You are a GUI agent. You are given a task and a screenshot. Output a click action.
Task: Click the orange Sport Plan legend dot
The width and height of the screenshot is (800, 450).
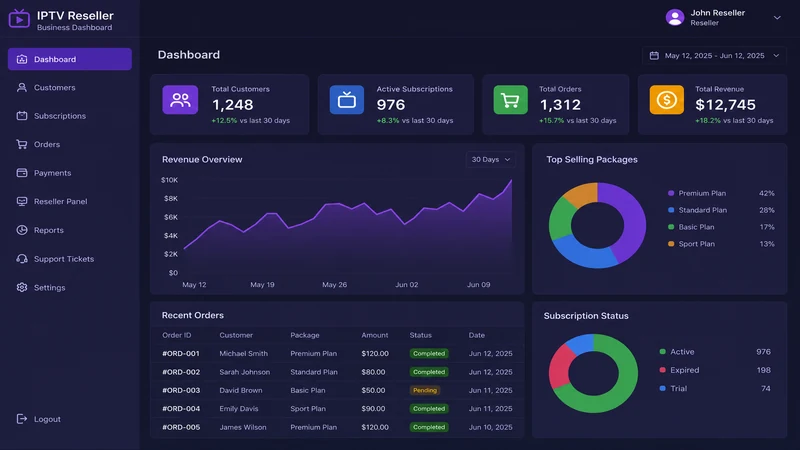coord(671,244)
